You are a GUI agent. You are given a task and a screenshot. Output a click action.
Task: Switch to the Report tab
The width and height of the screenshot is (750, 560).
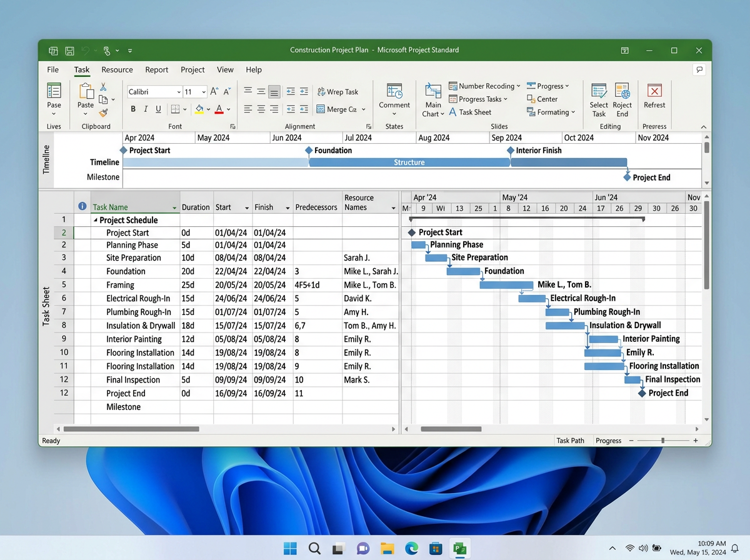[x=157, y=70]
